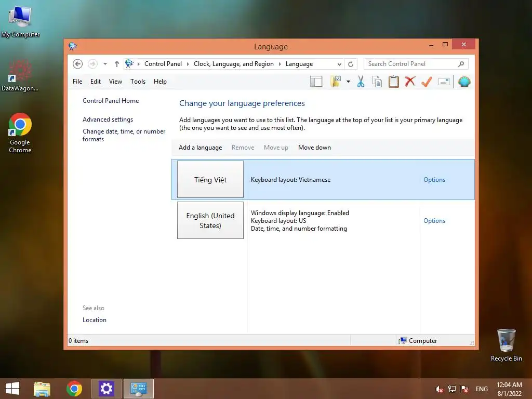Switch to Control Panel taskbar button
The height and width of the screenshot is (399, 532).
coord(138,389)
